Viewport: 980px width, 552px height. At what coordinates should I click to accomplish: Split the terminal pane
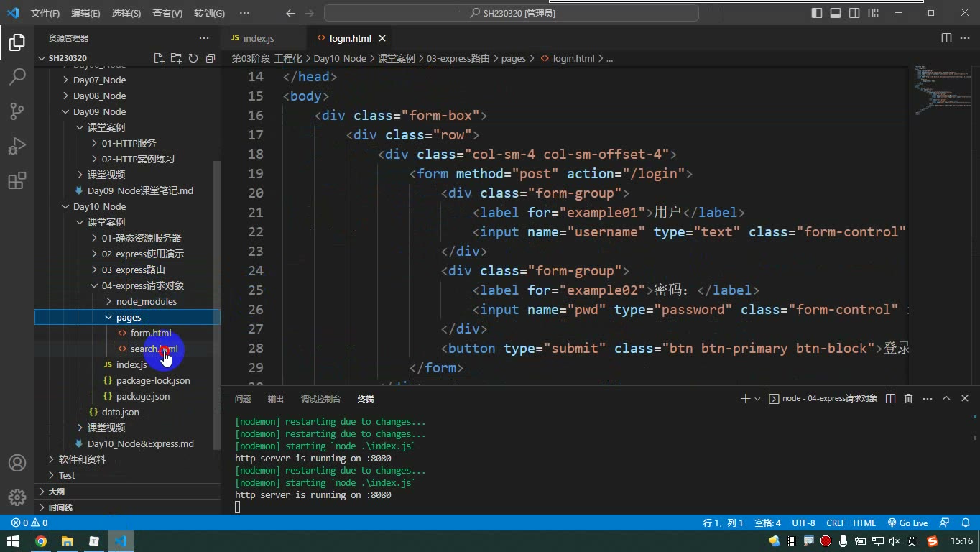[890, 398]
